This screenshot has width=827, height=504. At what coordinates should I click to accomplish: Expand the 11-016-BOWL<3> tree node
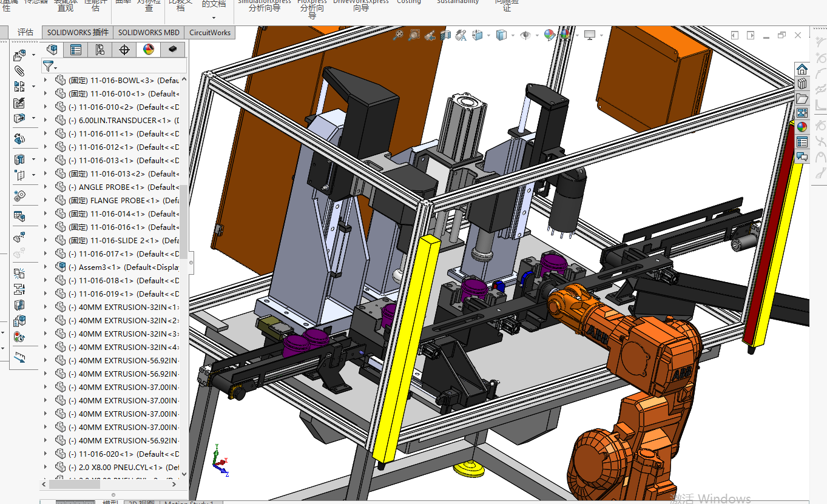click(46, 80)
